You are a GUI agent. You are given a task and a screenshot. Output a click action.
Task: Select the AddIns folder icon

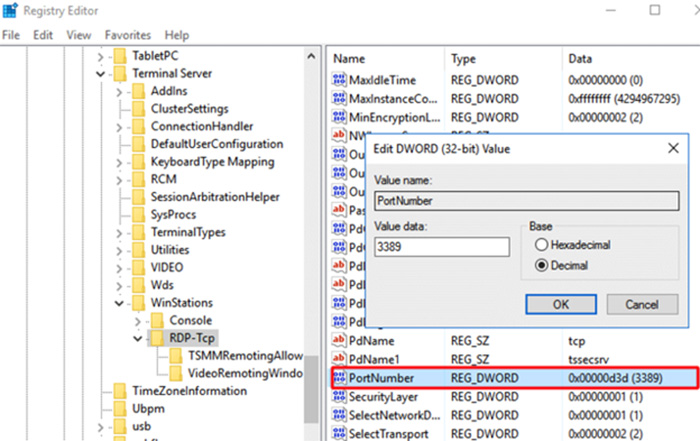pos(139,91)
